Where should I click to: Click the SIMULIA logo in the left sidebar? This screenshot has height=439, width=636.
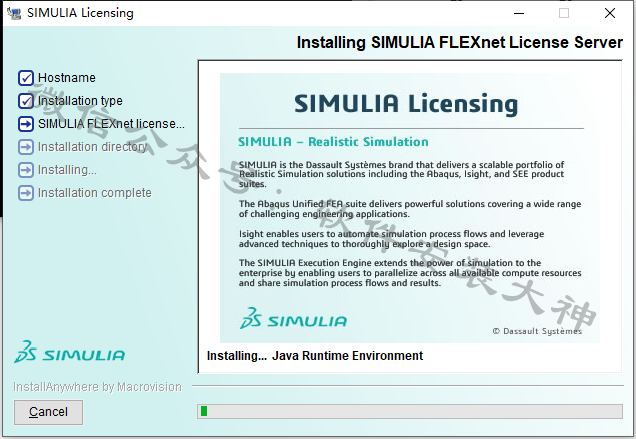(69, 352)
